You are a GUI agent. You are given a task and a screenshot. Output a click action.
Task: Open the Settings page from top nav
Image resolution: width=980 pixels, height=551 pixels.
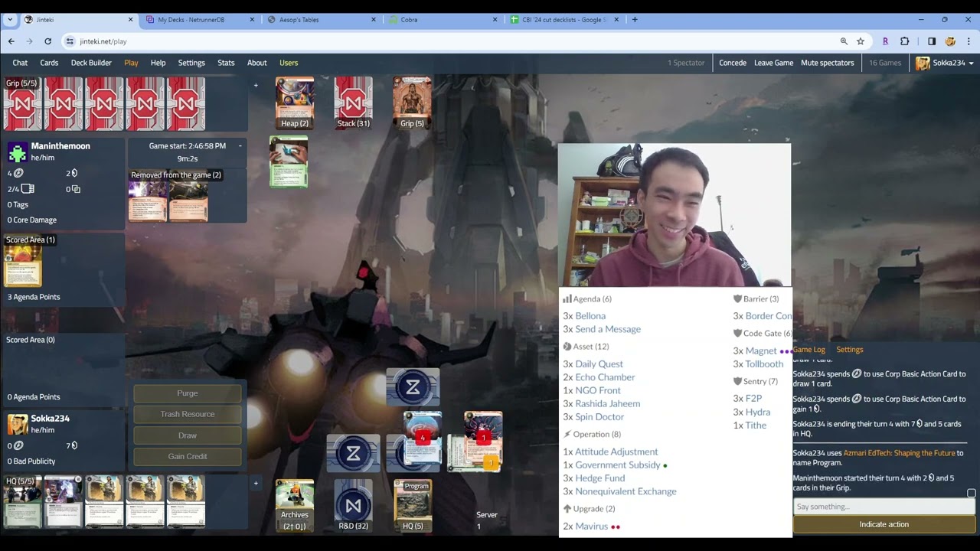click(191, 63)
